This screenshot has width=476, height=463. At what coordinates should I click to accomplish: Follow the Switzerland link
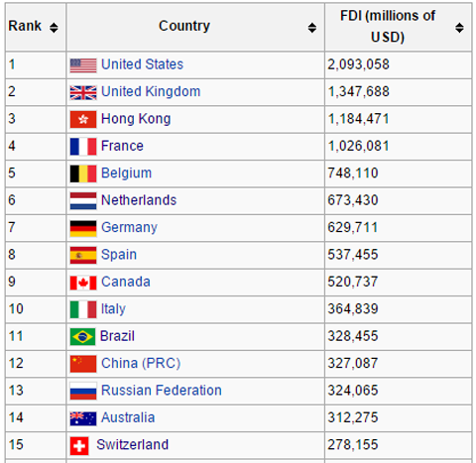click(133, 444)
